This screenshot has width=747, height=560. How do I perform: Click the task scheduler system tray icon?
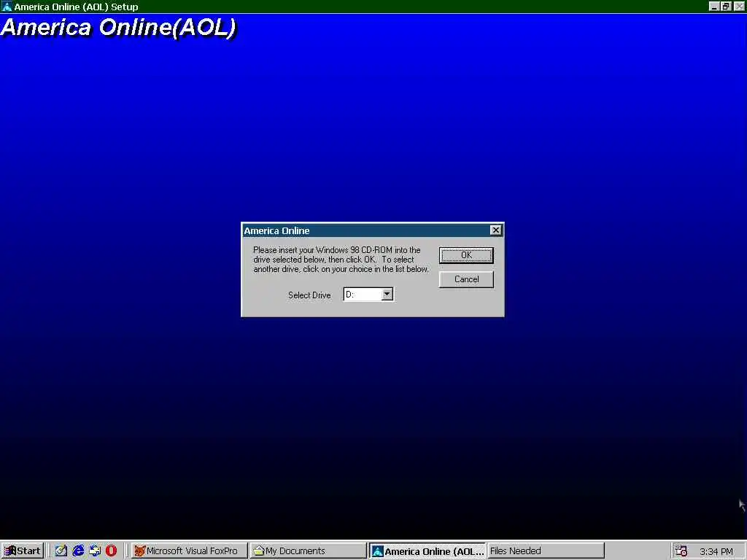(681, 551)
